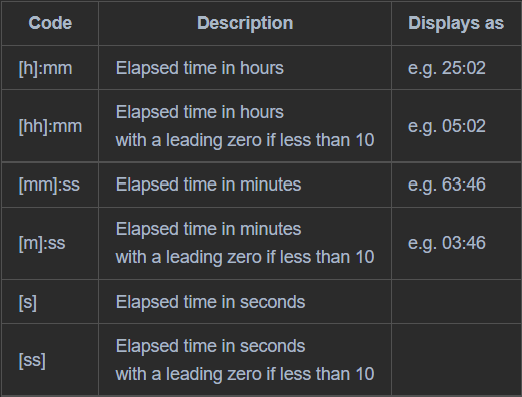Select the [hh]:mm code cell
Viewport: 522px width, 397px height.
pyautogui.click(x=50, y=126)
